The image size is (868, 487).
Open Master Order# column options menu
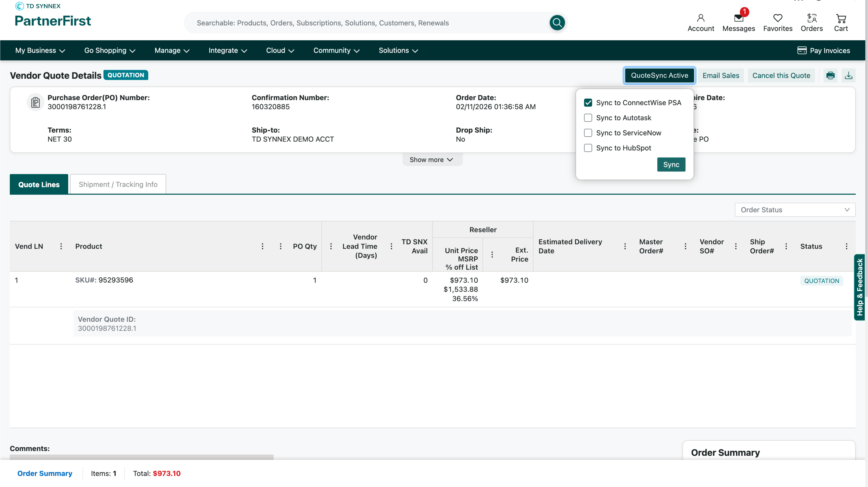click(x=685, y=246)
